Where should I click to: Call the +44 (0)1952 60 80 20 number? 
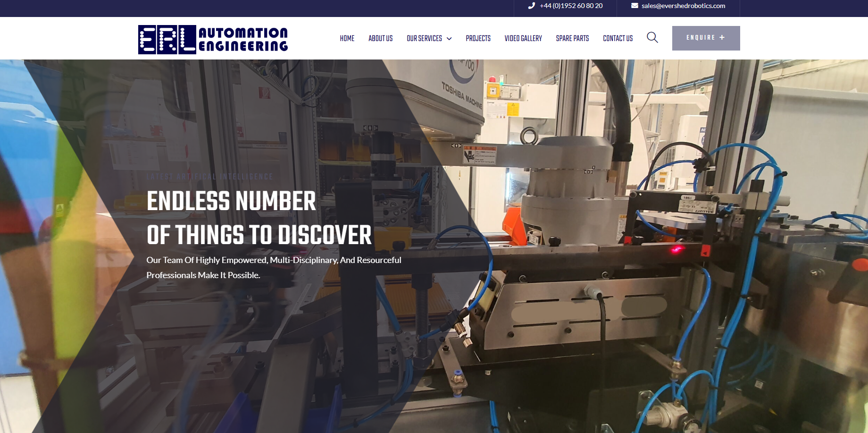(x=571, y=6)
